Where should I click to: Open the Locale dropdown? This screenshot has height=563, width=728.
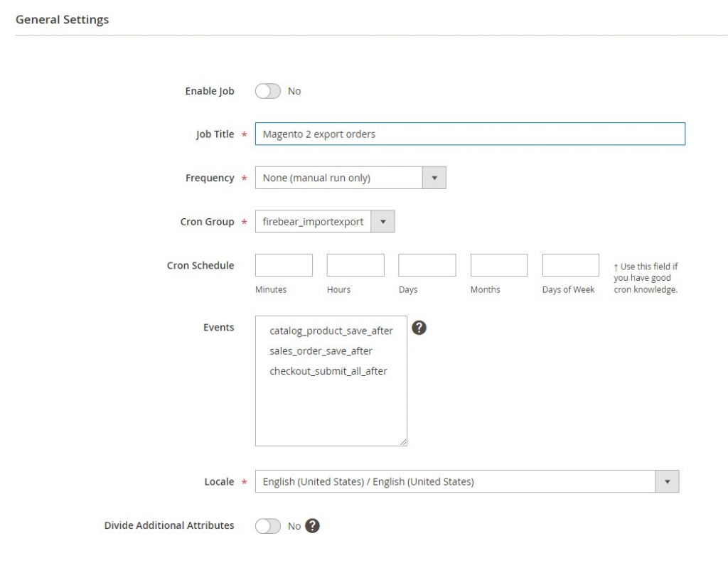point(466,481)
